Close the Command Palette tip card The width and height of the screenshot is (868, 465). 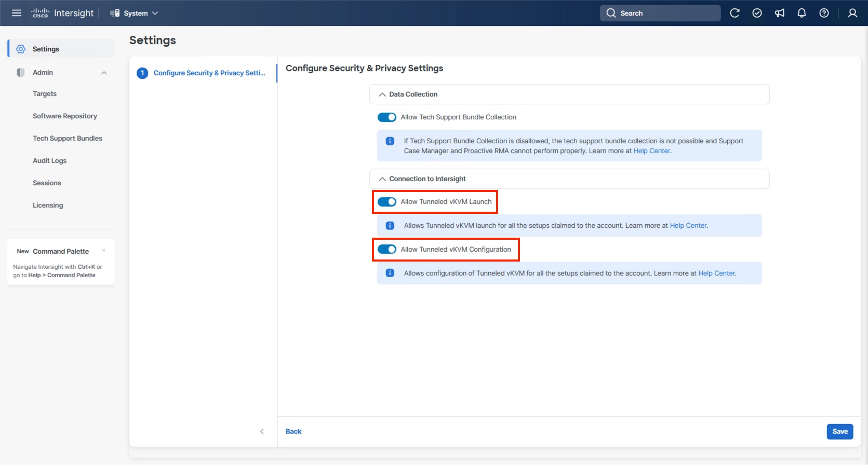point(104,251)
